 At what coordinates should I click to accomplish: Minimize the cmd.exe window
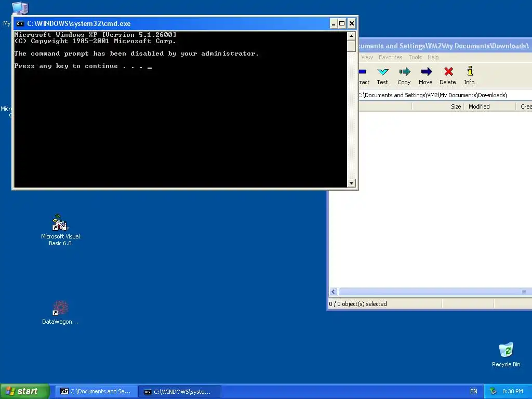334,23
